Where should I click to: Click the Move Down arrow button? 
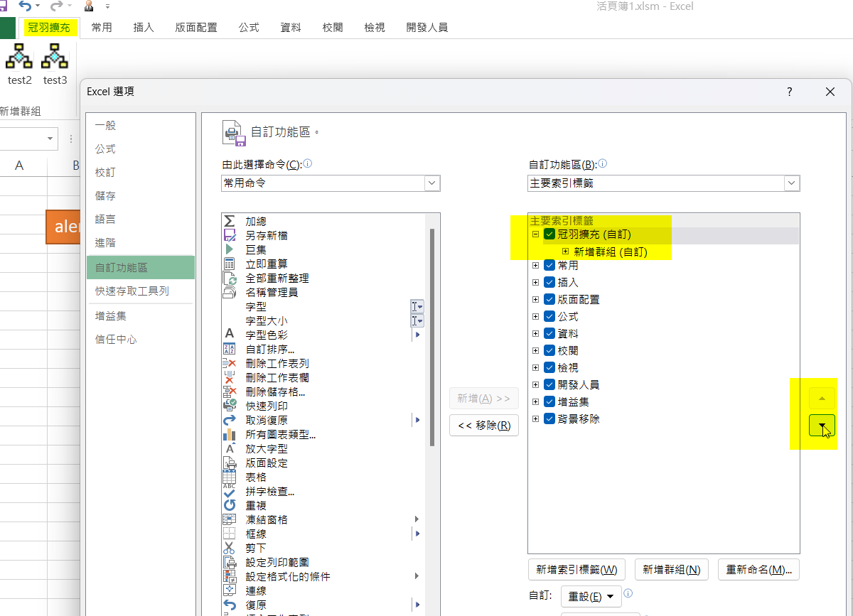point(822,426)
